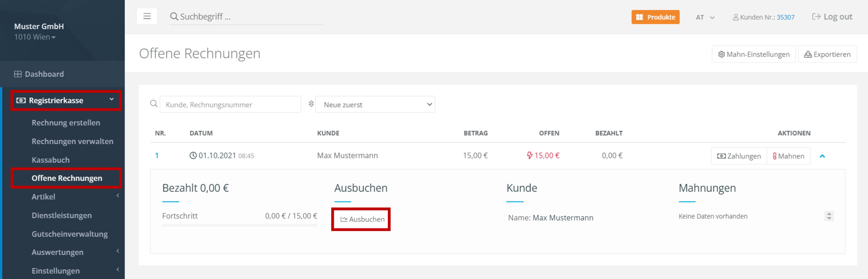The image size is (868, 279).
Task: Open Rechnungen verwalten
Action: (72, 141)
